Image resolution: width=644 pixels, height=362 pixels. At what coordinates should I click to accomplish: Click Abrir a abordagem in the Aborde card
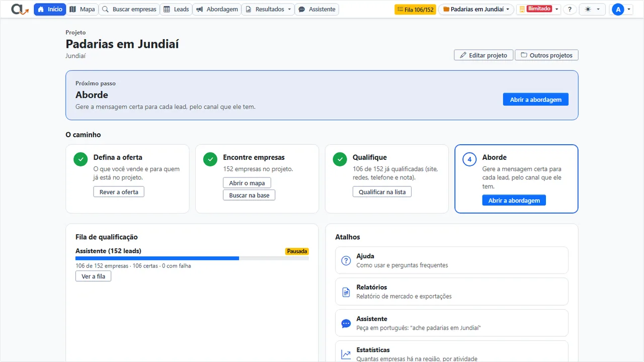[514, 201]
